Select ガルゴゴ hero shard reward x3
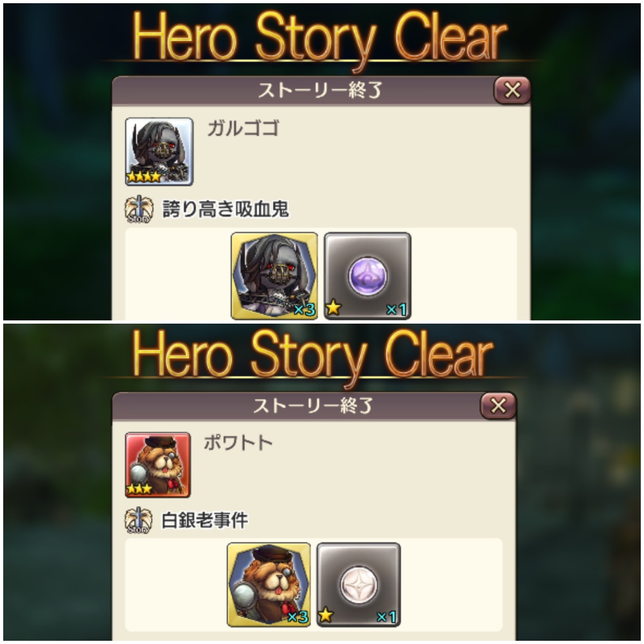644x644 pixels. tap(274, 276)
